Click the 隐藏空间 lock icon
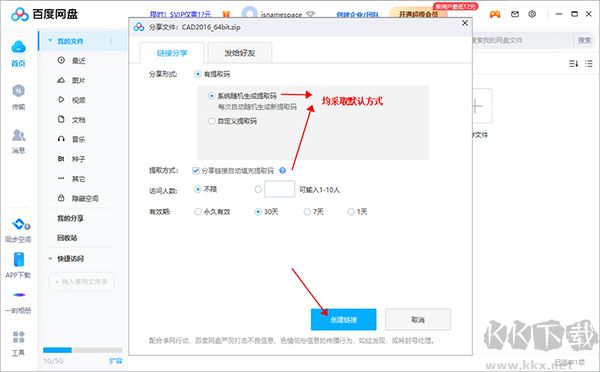This screenshot has width=600, height=372. click(61, 198)
